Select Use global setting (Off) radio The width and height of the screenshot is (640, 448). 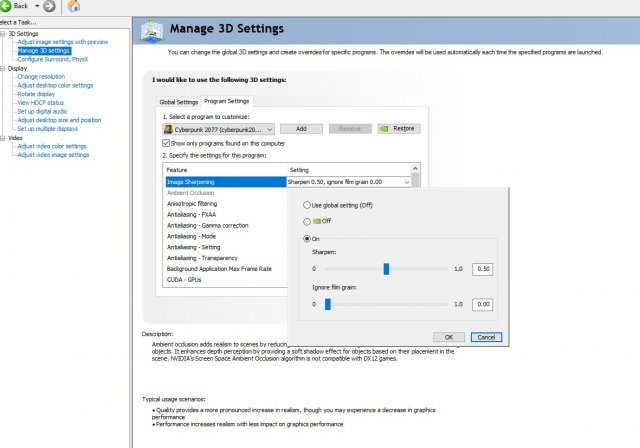point(307,204)
